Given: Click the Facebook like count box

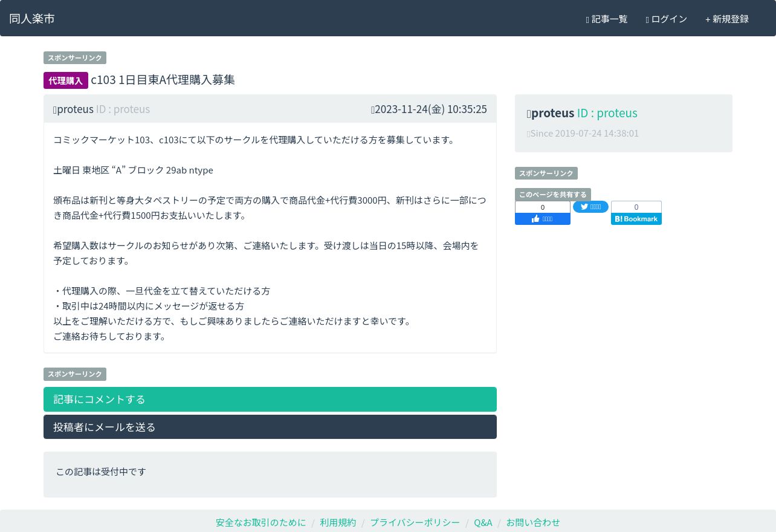Looking at the screenshot, I should (x=543, y=207).
